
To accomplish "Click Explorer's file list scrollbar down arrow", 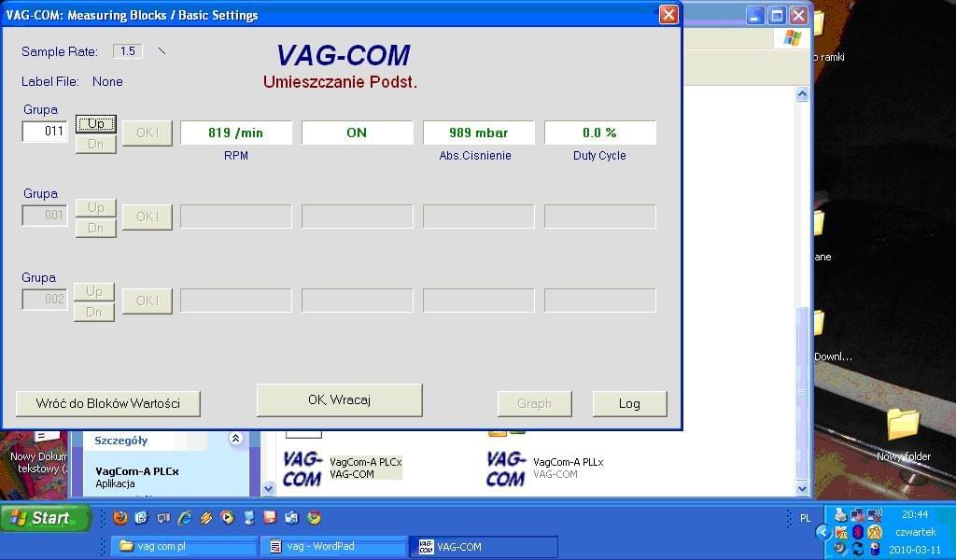I will click(x=802, y=487).
